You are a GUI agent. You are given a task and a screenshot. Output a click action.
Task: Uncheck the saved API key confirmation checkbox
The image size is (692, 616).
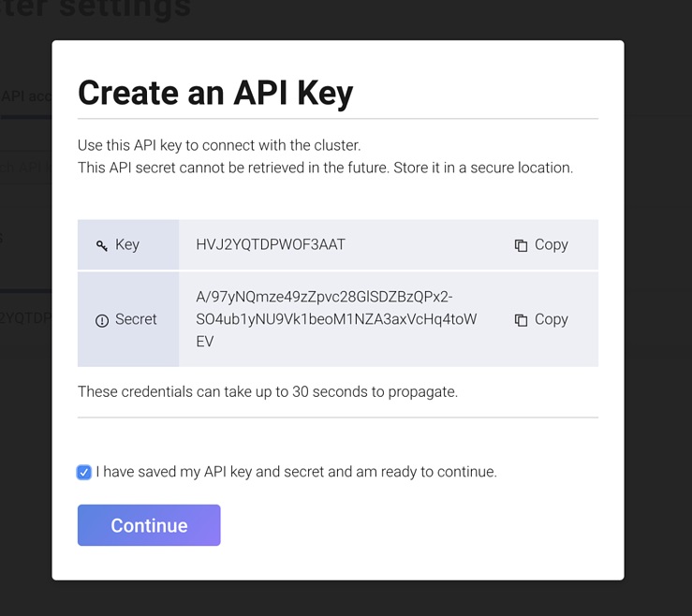[84, 472]
